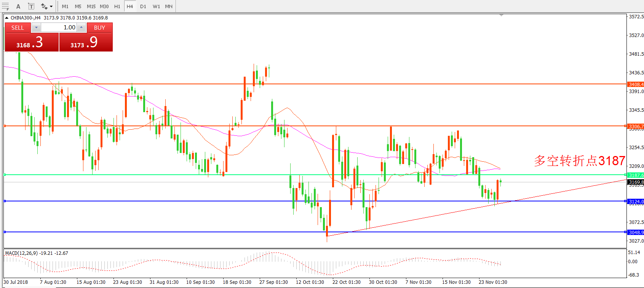Select the green 3187.6 horizontal line label

636,175
